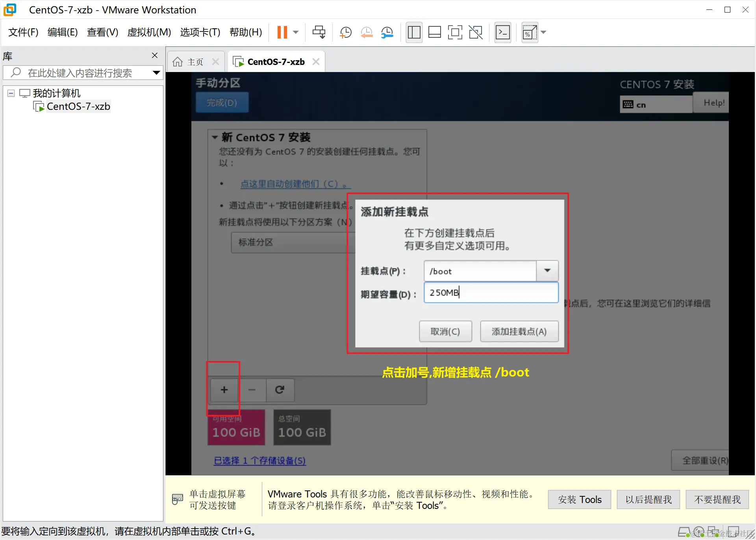Open the library search filter dropdown
Image resolution: width=756 pixels, height=540 pixels.
156,73
